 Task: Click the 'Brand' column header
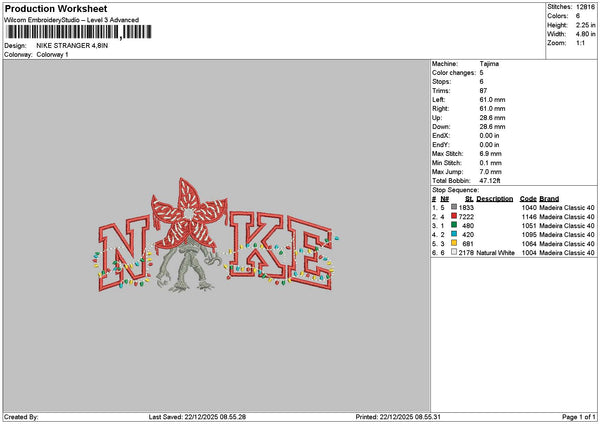click(x=549, y=199)
